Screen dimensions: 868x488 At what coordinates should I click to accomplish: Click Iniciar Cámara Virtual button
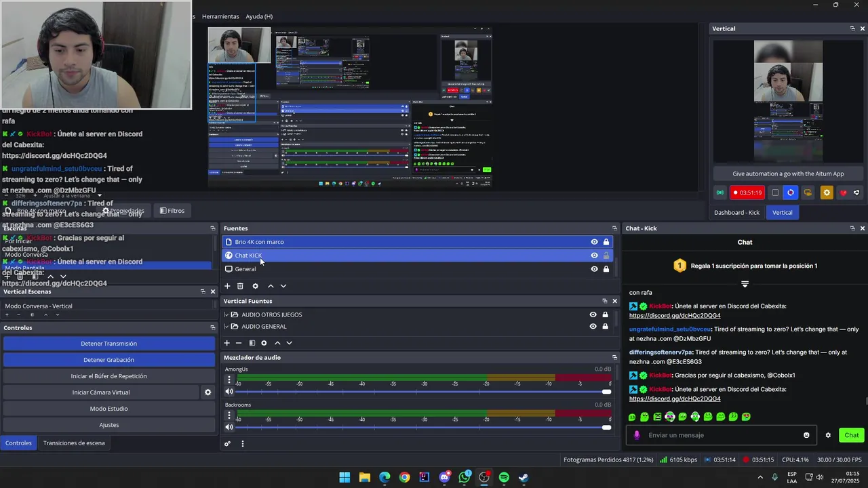[101, 392]
